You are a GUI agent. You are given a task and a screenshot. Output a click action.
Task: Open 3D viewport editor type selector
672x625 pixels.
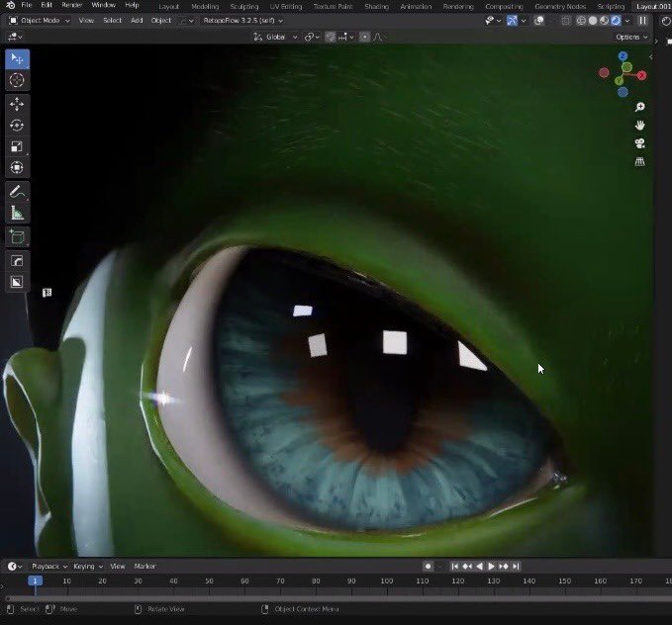(x=16, y=38)
